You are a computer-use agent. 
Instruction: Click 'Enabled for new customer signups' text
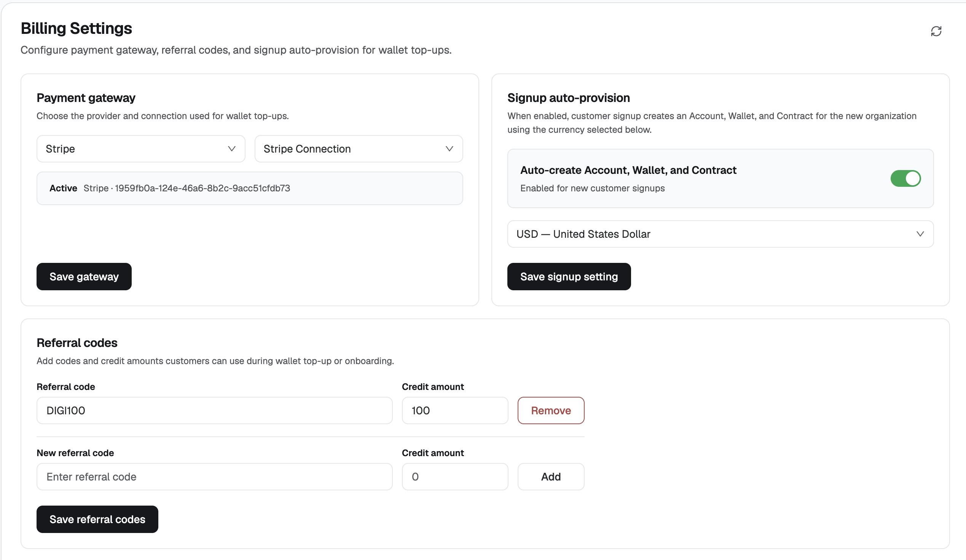592,188
